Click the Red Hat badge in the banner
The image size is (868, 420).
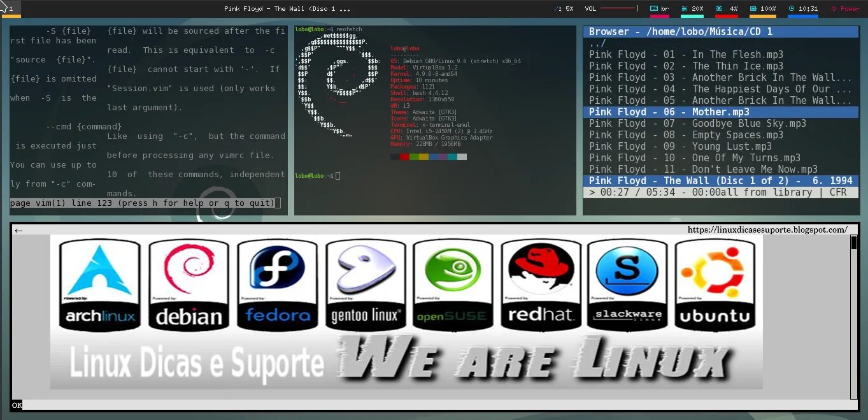pos(541,284)
